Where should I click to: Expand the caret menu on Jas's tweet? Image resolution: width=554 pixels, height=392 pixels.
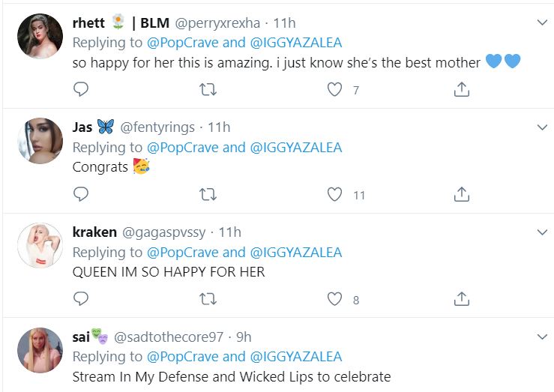(x=543, y=128)
